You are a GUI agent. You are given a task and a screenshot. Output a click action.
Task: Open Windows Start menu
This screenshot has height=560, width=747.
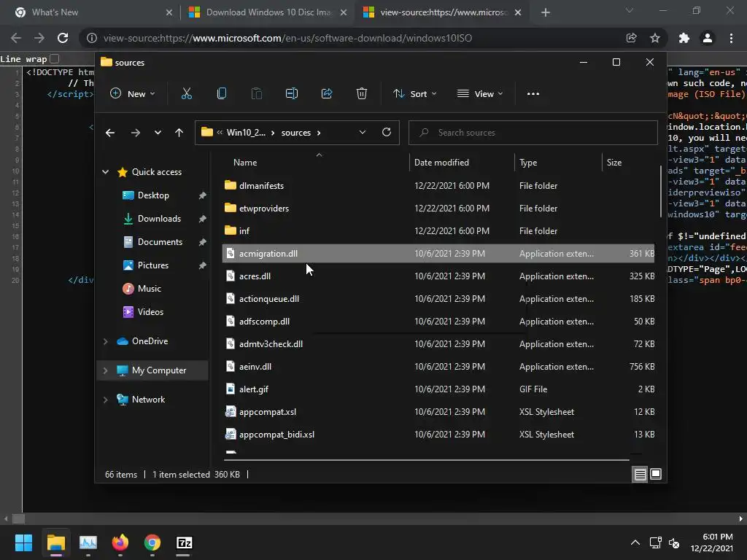[23, 542]
